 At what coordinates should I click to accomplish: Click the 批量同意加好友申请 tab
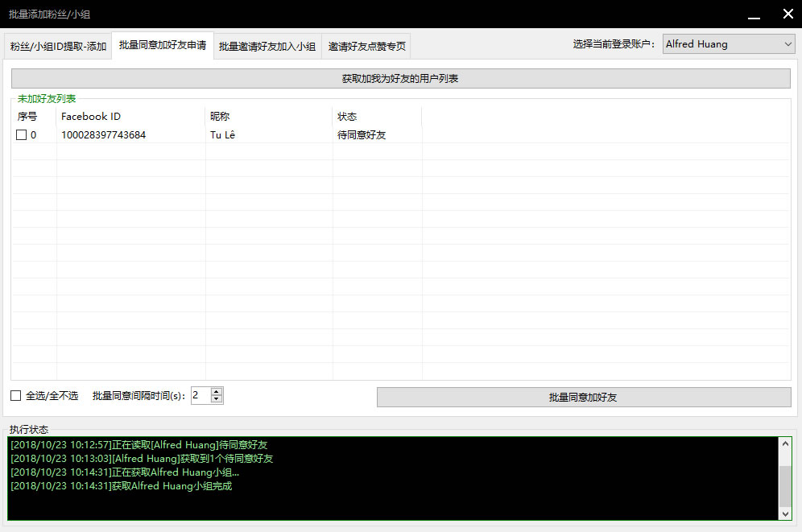163,46
